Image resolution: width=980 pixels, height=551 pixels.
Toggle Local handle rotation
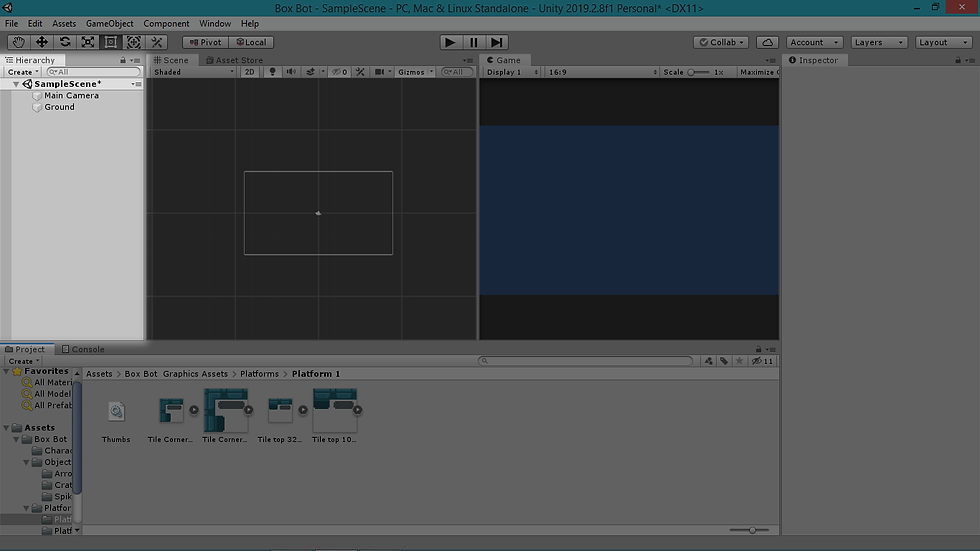pyautogui.click(x=251, y=42)
